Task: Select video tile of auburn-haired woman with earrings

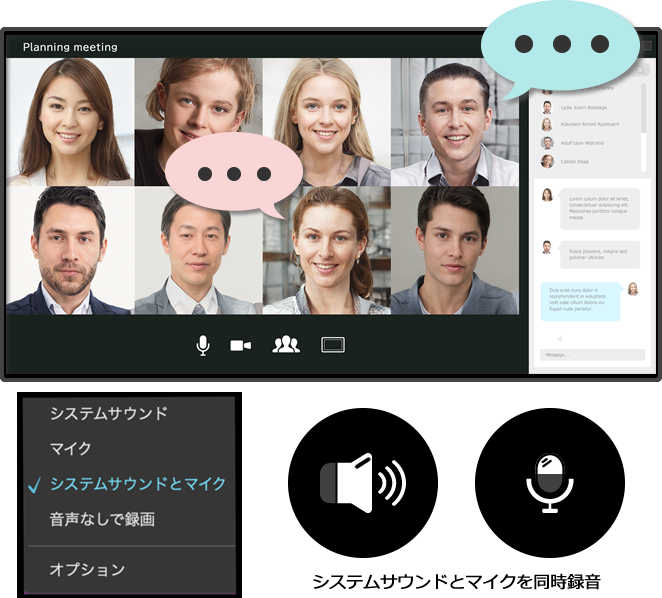Action: [326, 250]
